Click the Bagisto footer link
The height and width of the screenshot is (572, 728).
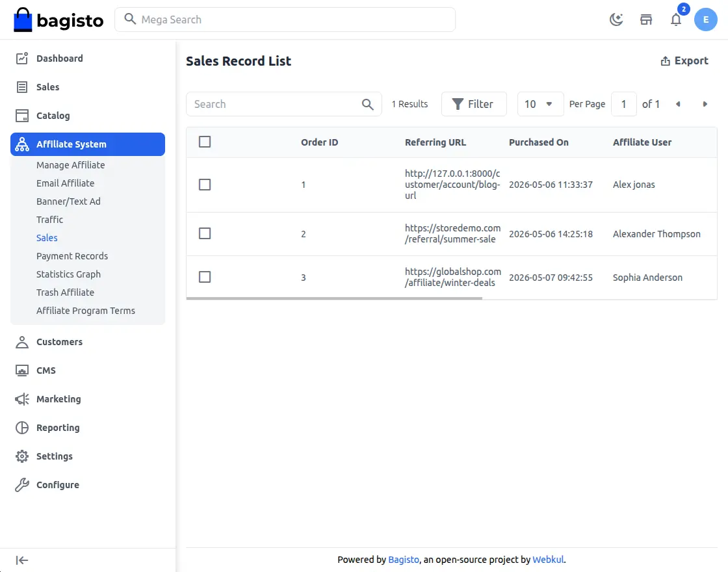click(x=404, y=560)
